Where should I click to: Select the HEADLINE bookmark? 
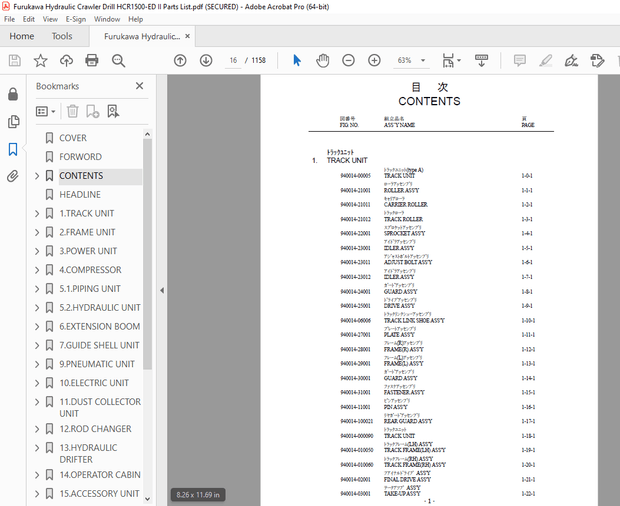tap(80, 194)
